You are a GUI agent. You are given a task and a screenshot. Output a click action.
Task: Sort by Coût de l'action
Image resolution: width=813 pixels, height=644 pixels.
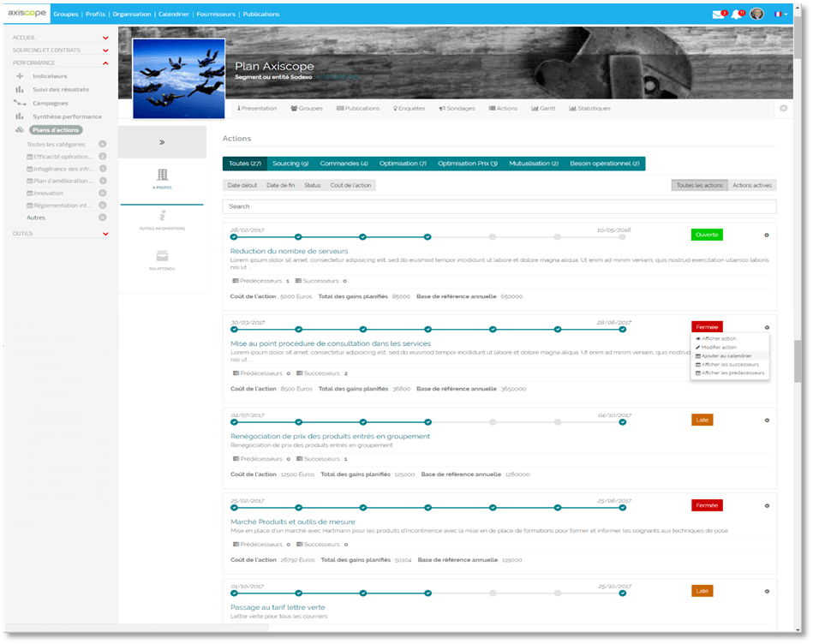(350, 186)
